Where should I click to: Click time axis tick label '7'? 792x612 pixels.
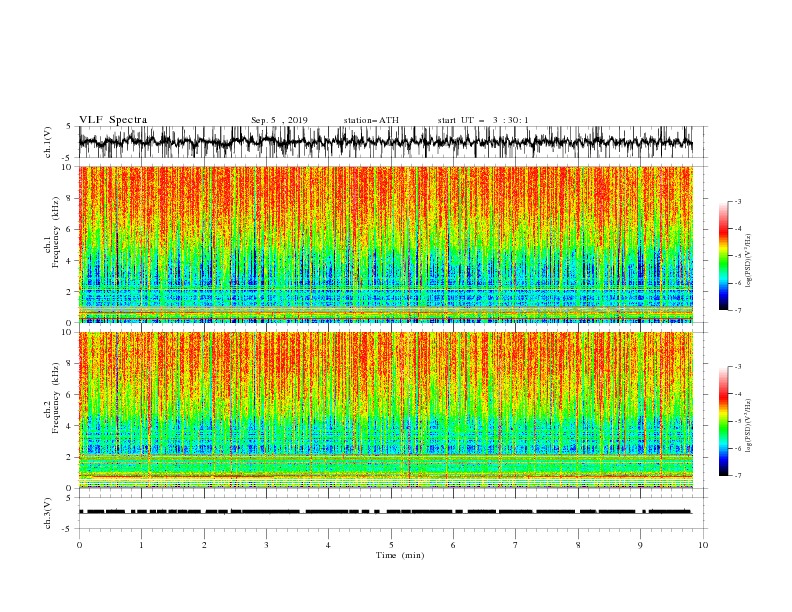pyautogui.click(x=516, y=545)
